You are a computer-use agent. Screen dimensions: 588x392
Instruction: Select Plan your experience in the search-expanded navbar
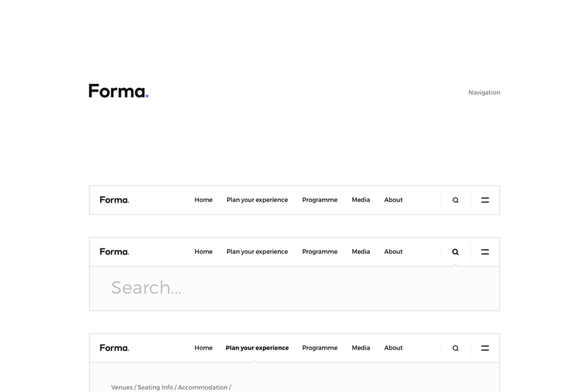coord(257,252)
